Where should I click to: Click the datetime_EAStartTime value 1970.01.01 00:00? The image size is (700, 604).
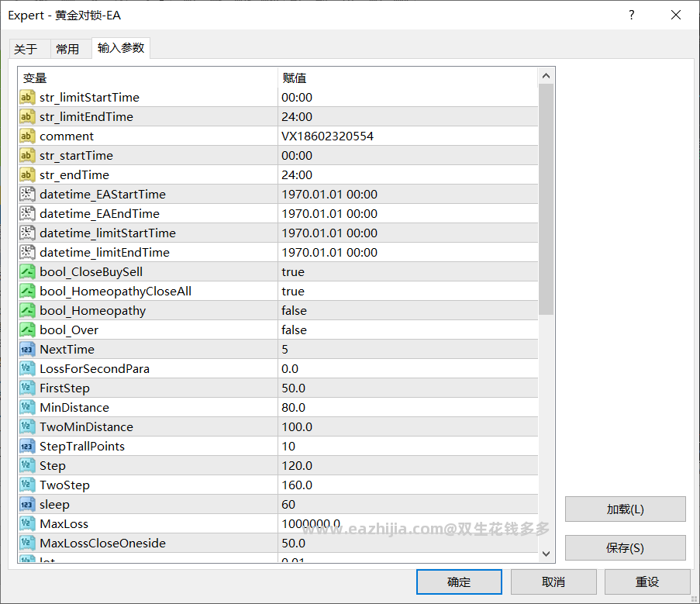point(329,194)
